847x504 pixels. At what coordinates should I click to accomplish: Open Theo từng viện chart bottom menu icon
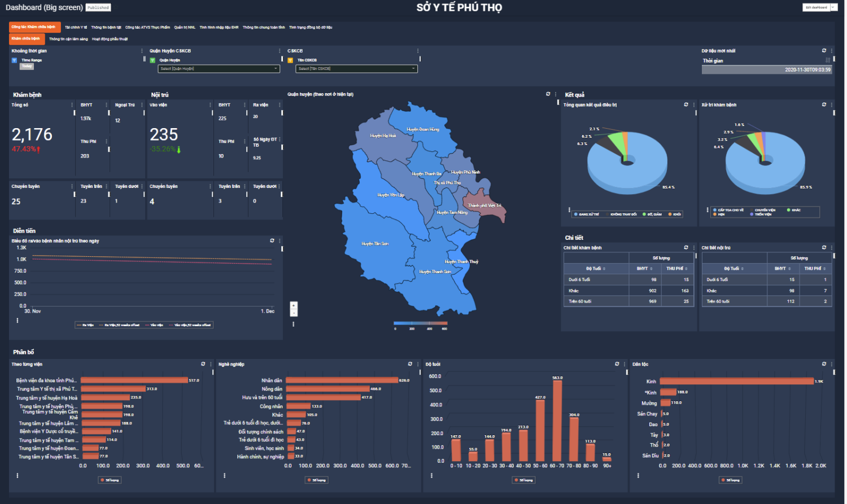(x=18, y=476)
